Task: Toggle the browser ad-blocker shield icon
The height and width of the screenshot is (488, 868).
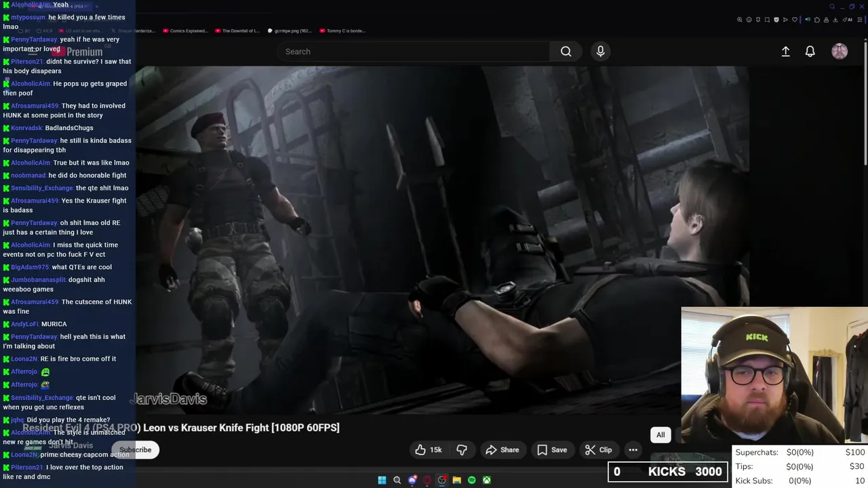Action: [x=776, y=20]
